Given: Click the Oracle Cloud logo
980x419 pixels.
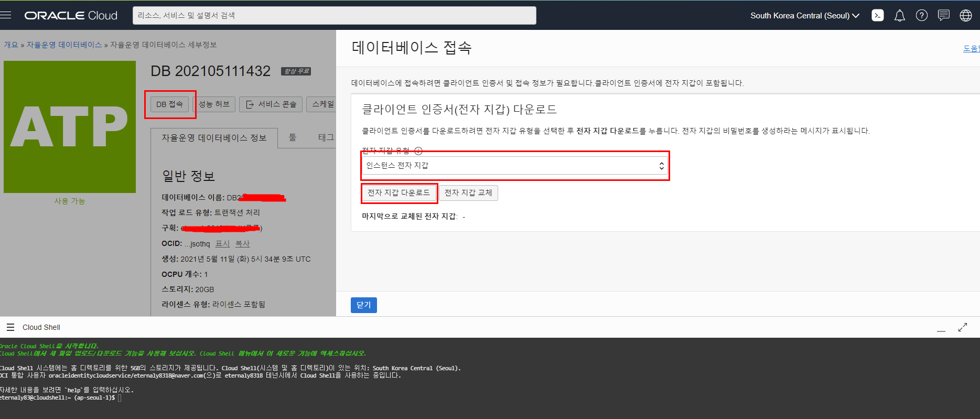Looking at the screenshot, I should [71, 16].
